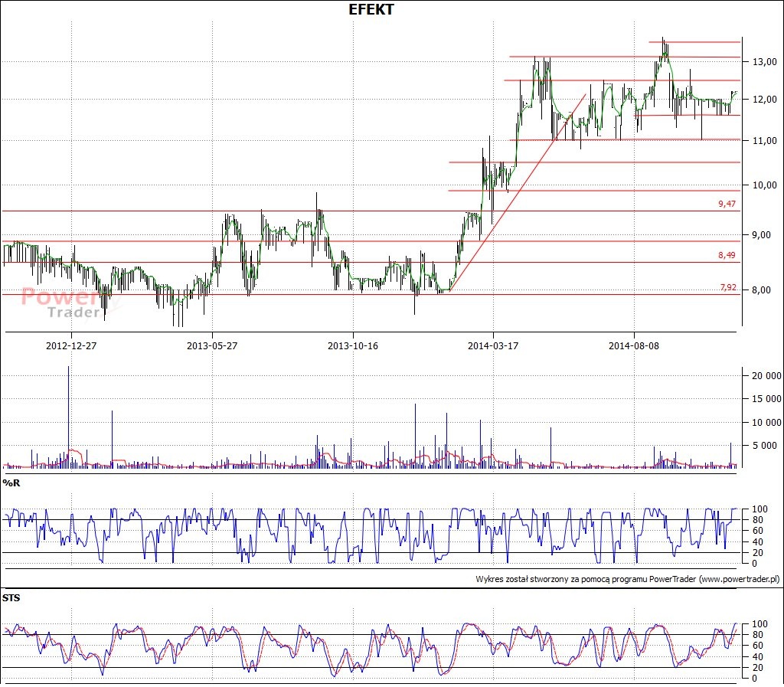Click the %R panel 80 axis label
This screenshot has height=687, width=784.
[757, 520]
